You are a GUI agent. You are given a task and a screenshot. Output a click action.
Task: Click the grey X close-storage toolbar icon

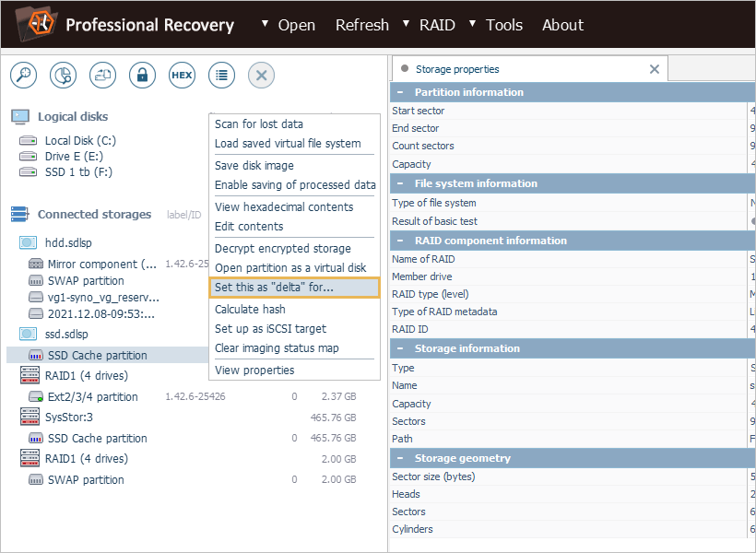pyautogui.click(x=261, y=76)
